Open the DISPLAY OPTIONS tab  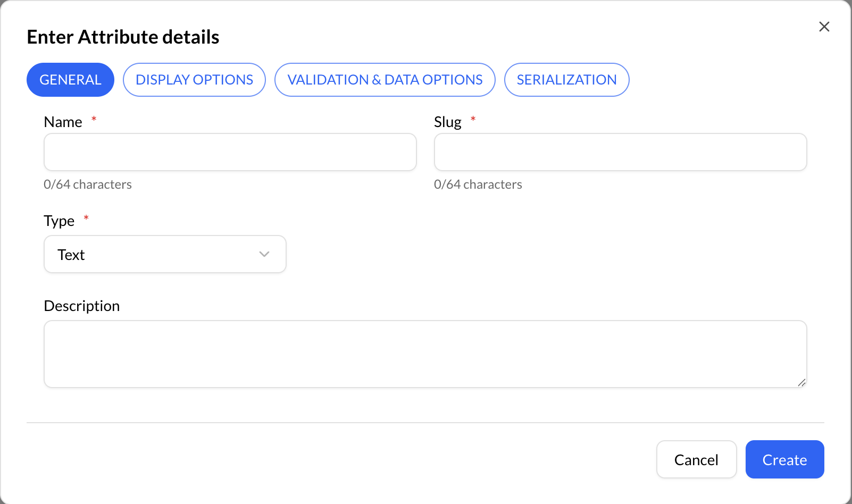click(194, 80)
